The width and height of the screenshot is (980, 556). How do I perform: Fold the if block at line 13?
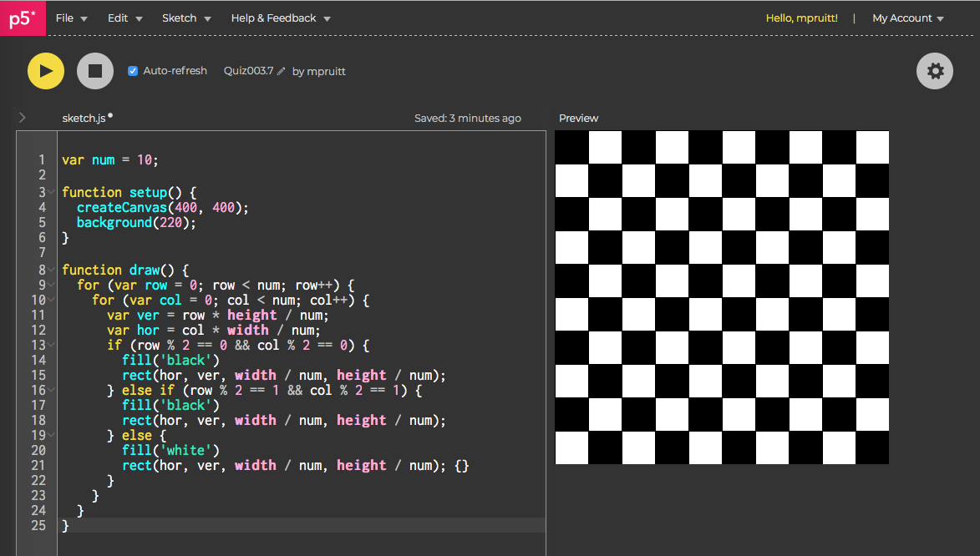pos(52,345)
